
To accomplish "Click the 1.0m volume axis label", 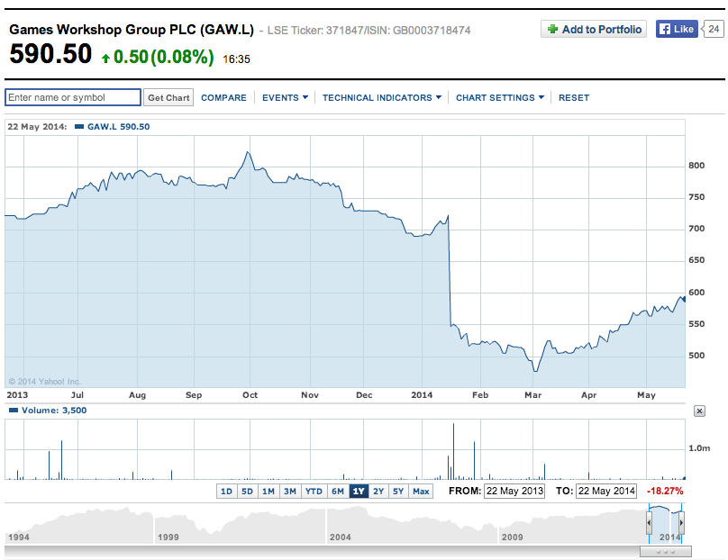I will click(x=699, y=448).
